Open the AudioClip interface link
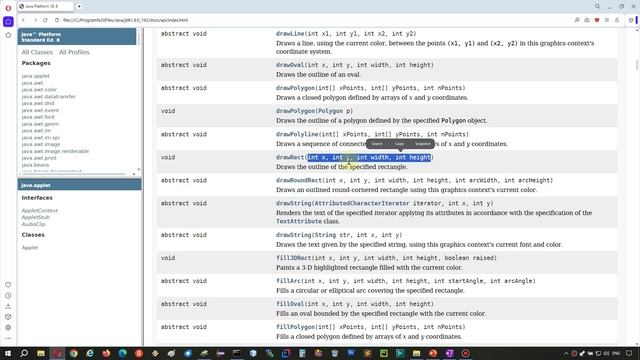Image resolution: width=640 pixels, height=360 pixels. pyautogui.click(x=33, y=224)
